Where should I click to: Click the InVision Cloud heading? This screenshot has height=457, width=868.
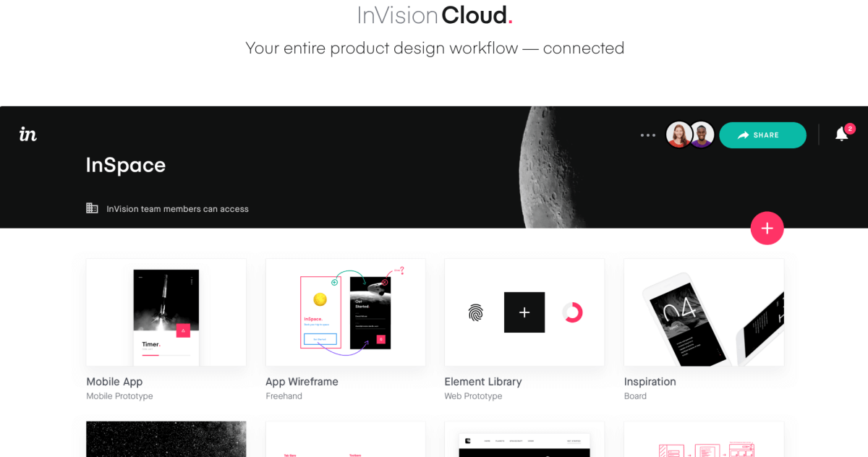click(435, 14)
